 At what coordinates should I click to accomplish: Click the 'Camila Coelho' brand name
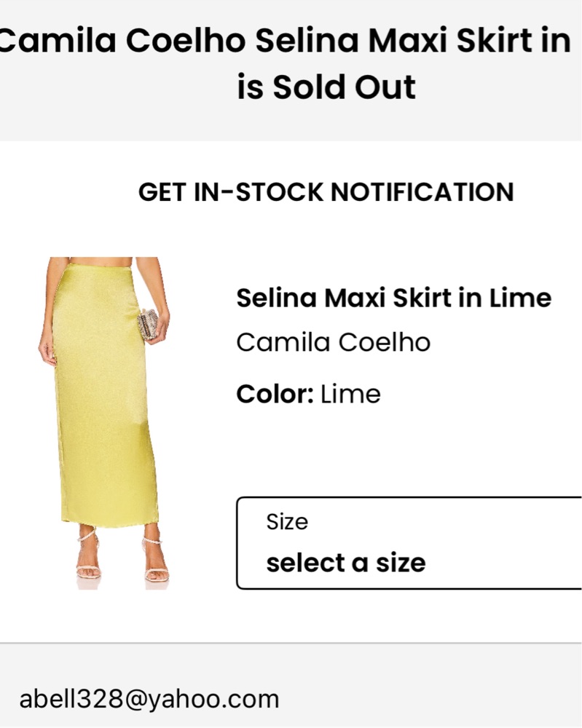coord(333,342)
